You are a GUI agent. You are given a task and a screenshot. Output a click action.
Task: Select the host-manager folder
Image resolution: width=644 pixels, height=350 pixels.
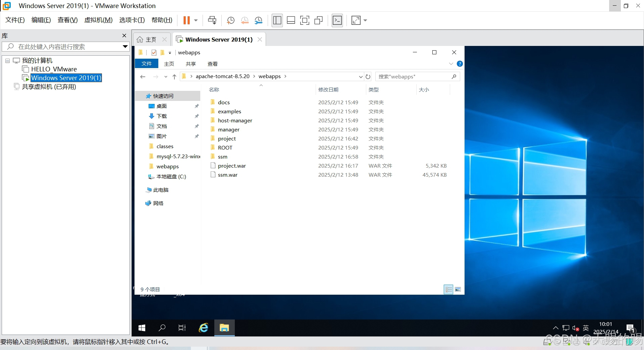(235, 121)
